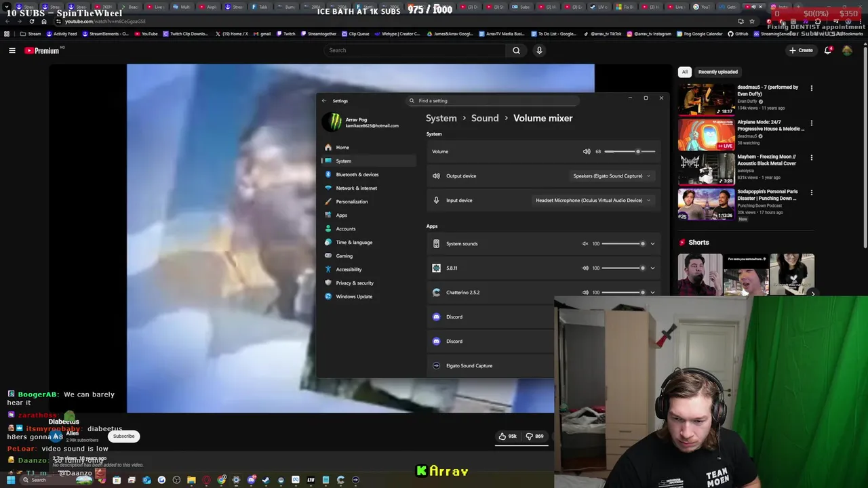Click the YouTube Search input field
The height and width of the screenshot is (488, 868).
click(x=415, y=50)
